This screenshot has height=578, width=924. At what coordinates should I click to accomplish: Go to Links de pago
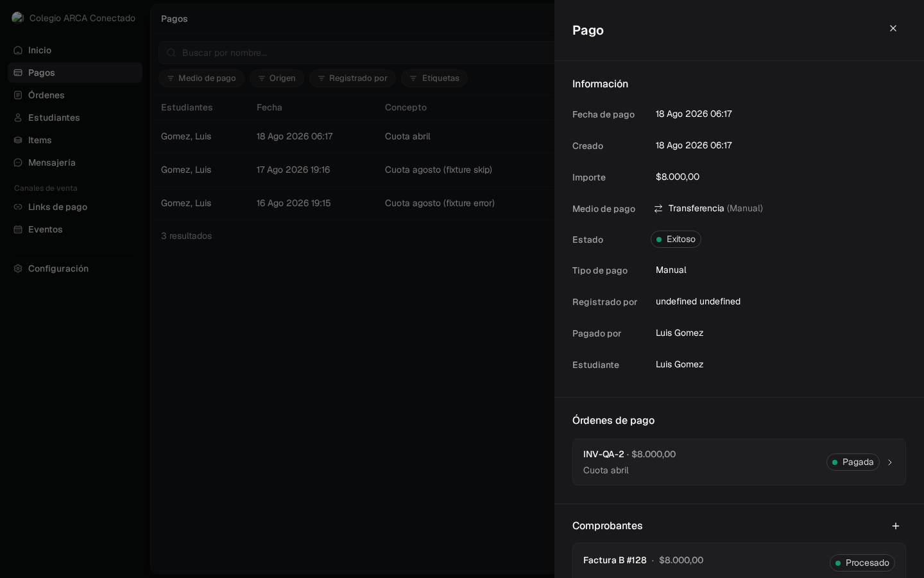tap(75, 207)
